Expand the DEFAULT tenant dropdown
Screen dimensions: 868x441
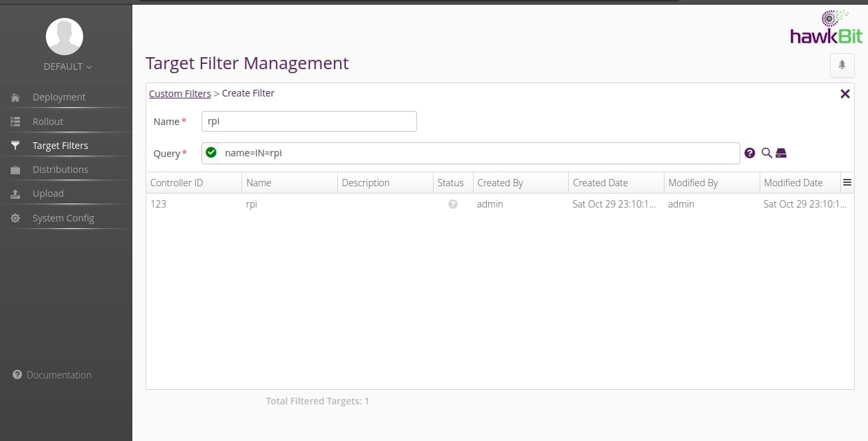click(x=67, y=66)
